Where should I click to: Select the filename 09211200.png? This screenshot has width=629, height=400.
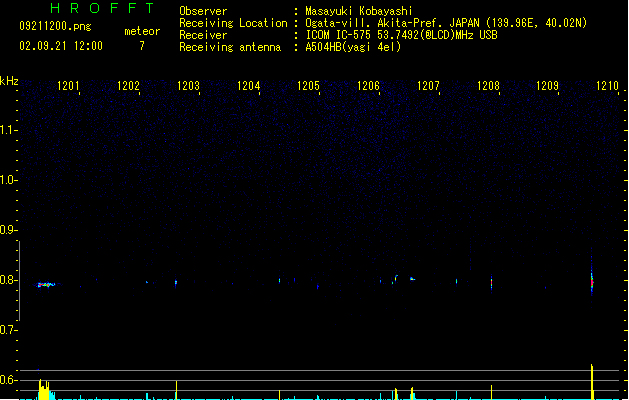(55, 26)
